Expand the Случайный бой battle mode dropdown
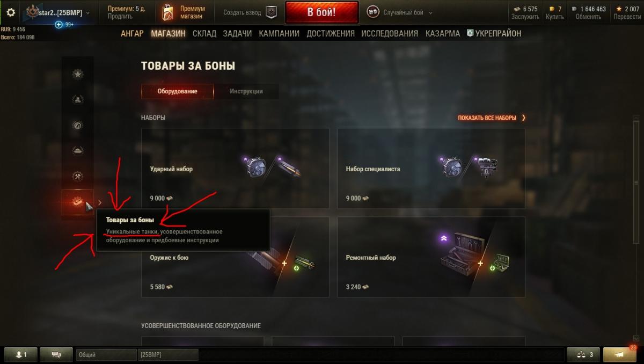 pyautogui.click(x=400, y=12)
